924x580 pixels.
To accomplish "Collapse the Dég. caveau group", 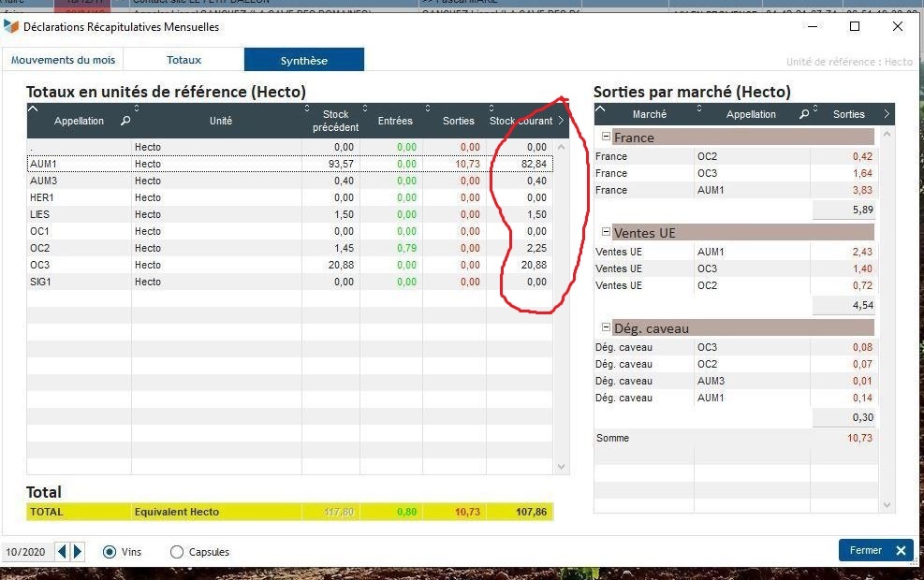I will [x=606, y=328].
